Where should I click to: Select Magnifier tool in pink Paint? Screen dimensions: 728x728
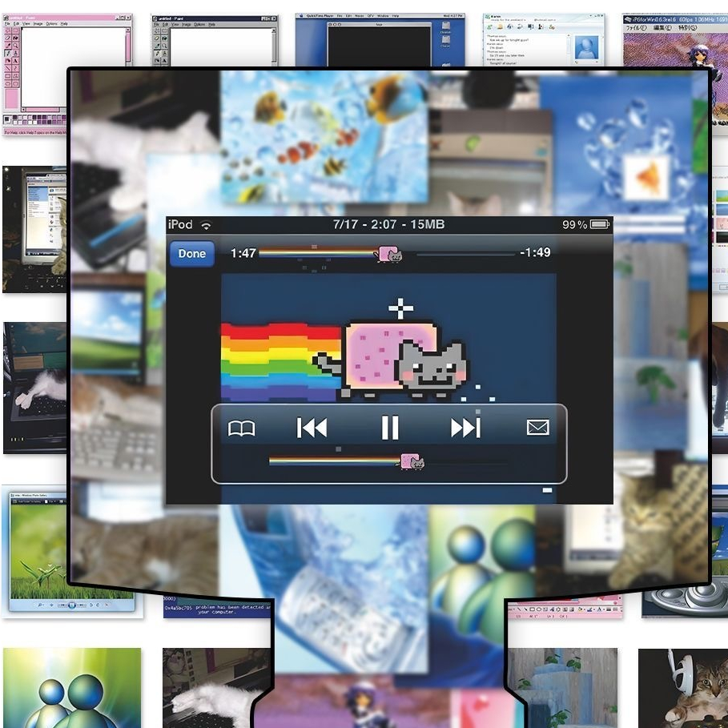[15, 46]
